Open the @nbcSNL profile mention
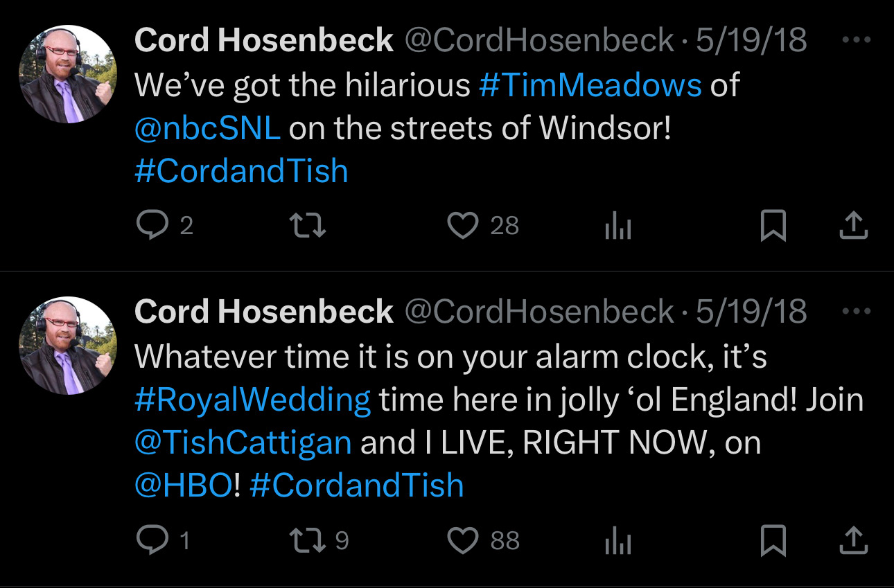894x588 pixels. pyautogui.click(x=207, y=129)
